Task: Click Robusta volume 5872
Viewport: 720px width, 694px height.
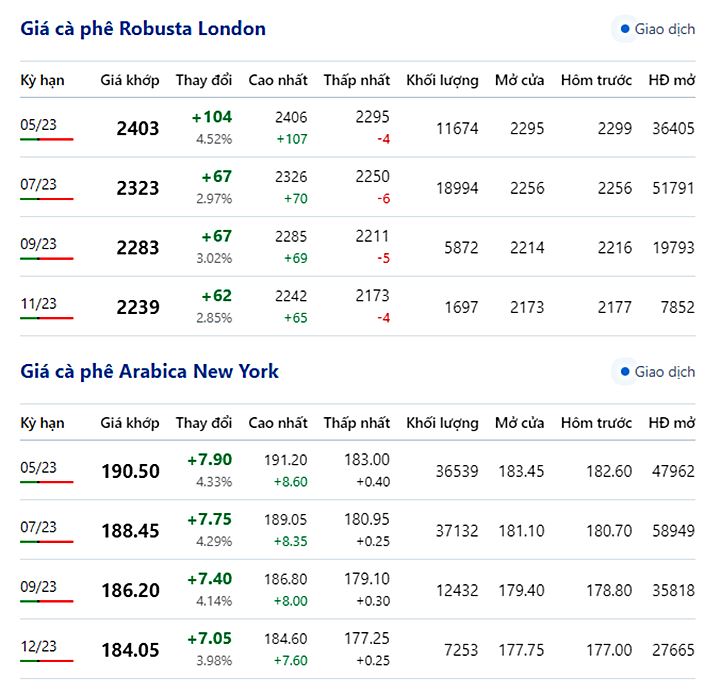Action: point(461,248)
